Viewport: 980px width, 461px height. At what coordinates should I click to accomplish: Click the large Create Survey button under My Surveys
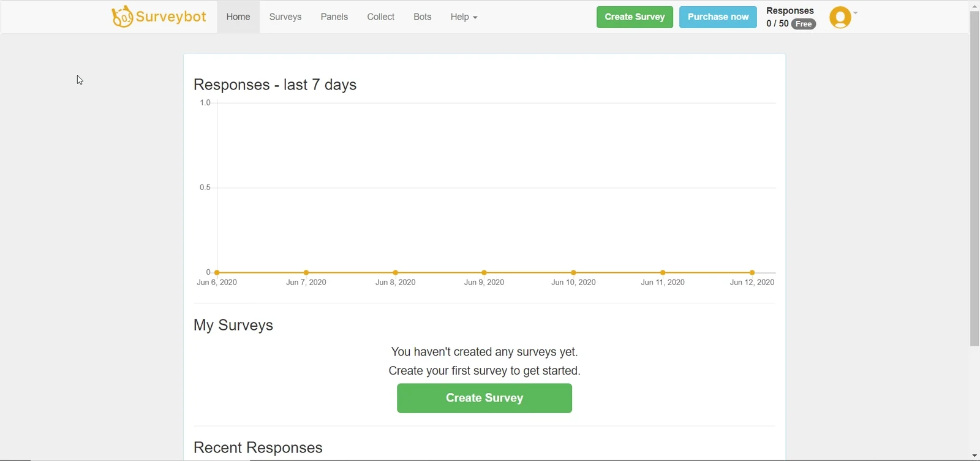[x=484, y=398]
